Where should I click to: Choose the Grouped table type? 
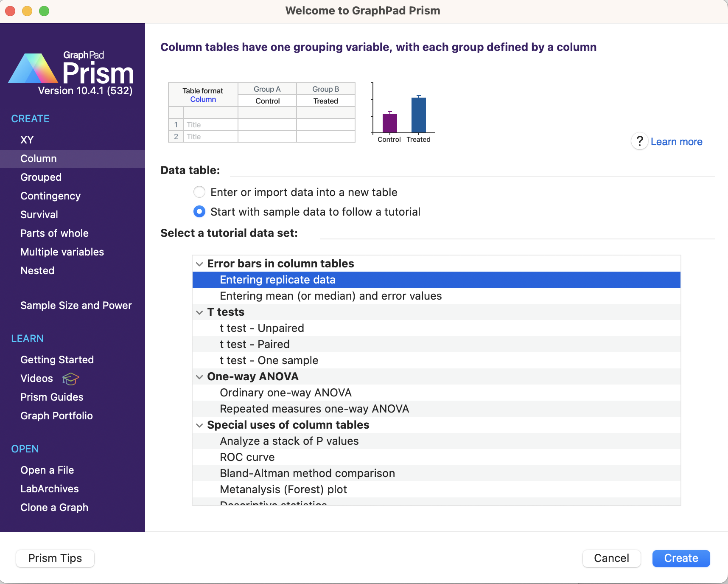73,177
